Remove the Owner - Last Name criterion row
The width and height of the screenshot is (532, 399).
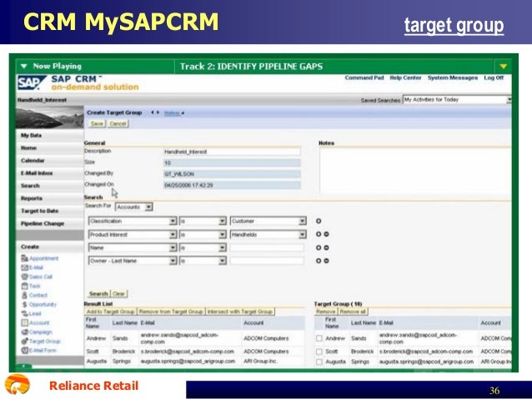point(326,261)
